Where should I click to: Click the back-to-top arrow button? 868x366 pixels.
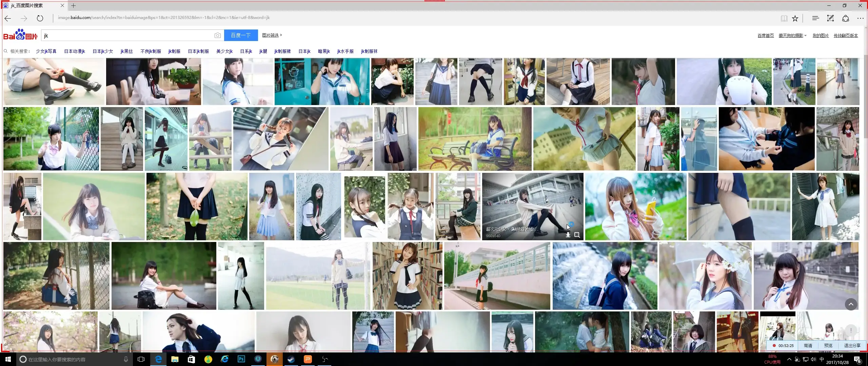(851, 304)
